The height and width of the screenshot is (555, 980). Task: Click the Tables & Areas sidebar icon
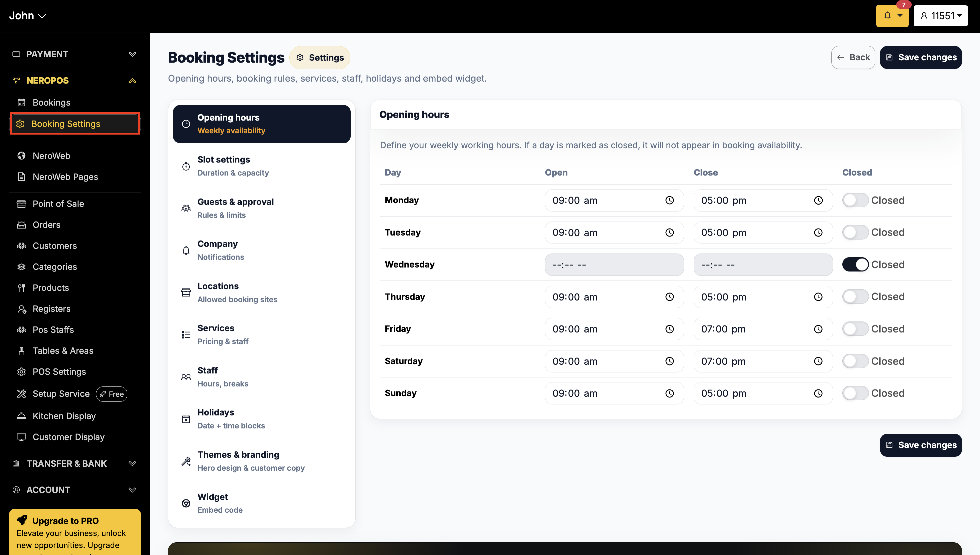(21, 351)
